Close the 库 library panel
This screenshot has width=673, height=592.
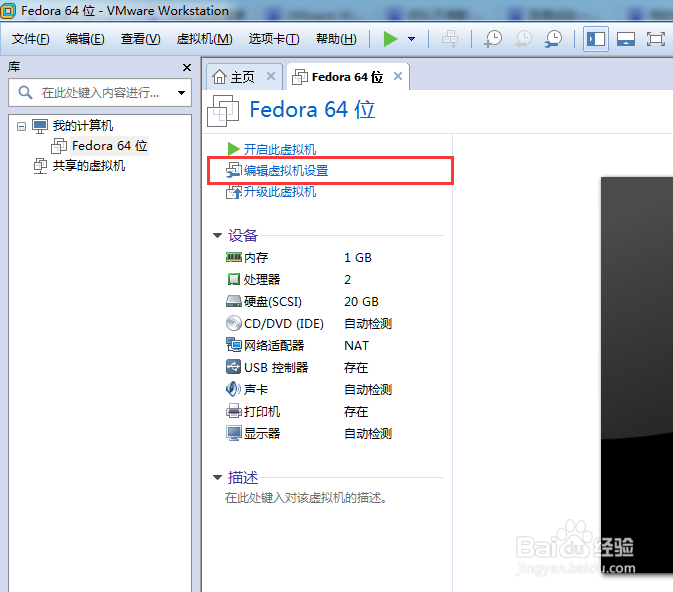(187, 67)
